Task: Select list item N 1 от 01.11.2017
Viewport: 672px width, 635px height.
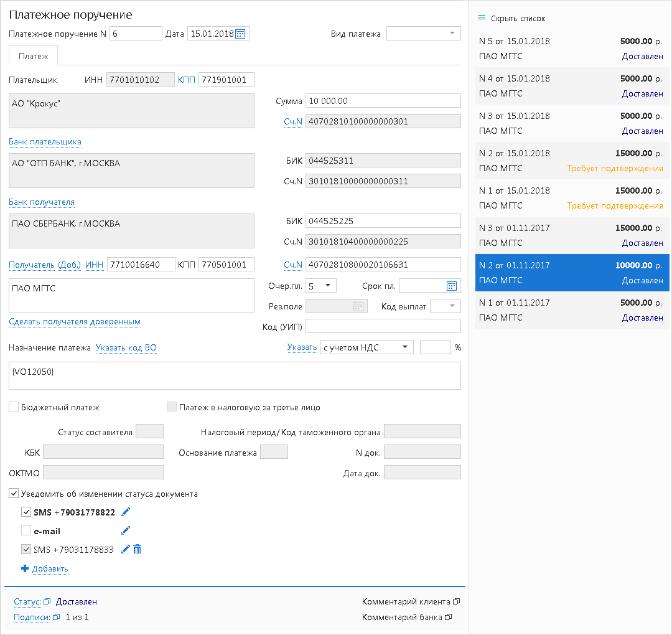Action: click(572, 310)
